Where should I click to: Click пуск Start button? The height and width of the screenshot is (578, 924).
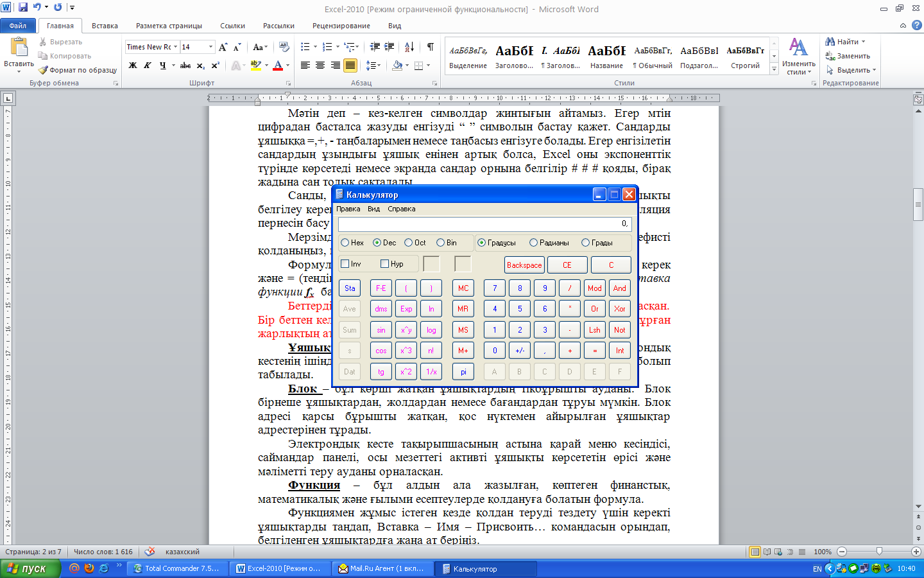pyautogui.click(x=30, y=568)
